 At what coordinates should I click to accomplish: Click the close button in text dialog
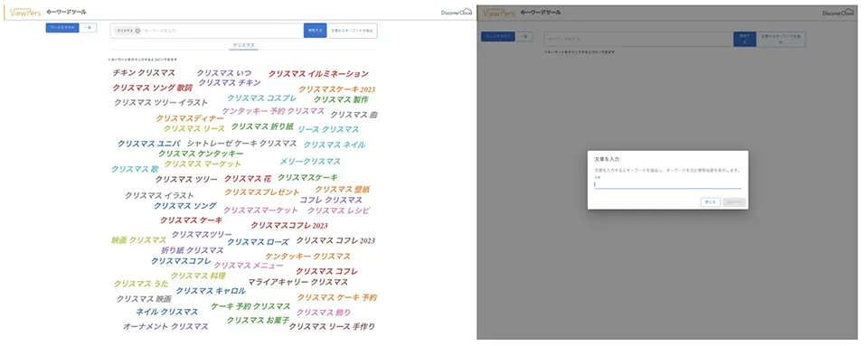[711, 202]
